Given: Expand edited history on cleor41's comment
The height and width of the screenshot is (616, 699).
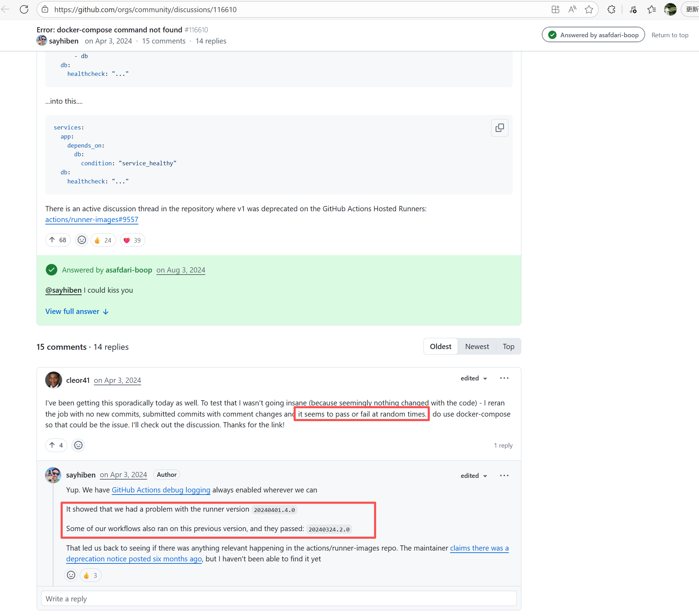Looking at the screenshot, I should [x=474, y=378].
